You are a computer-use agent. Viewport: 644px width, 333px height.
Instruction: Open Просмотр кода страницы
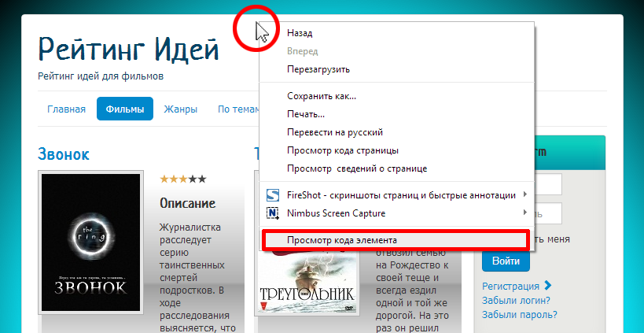tap(343, 150)
